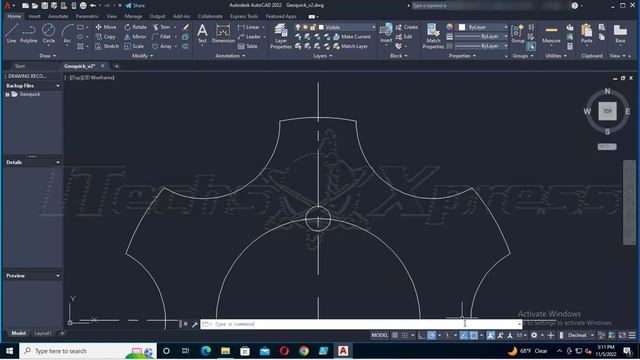Open a new drawing tab with plus
Image resolution: width=640 pixels, height=360 pixels.
(x=116, y=66)
